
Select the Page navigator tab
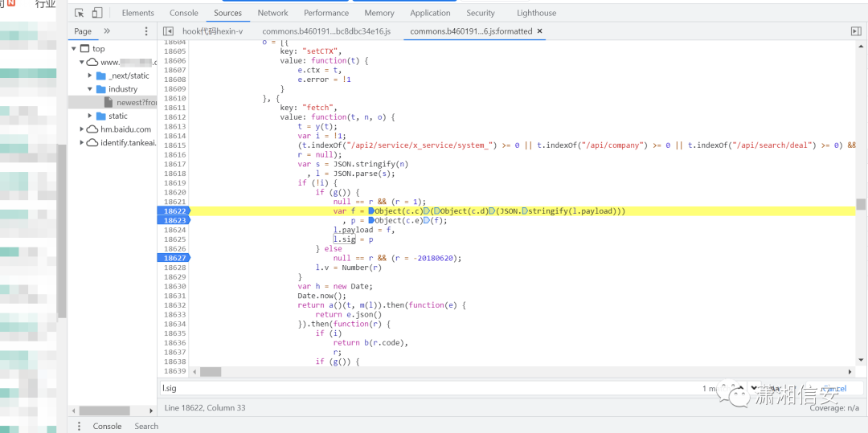[x=83, y=31]
